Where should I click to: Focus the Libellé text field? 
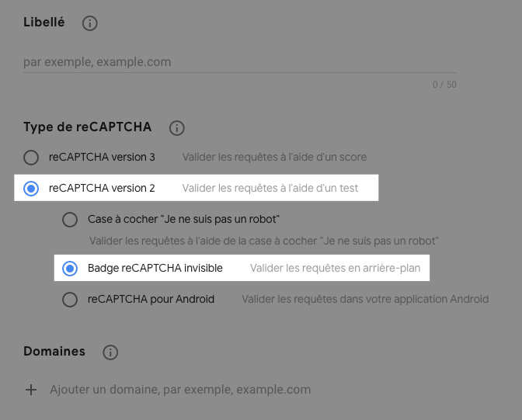tap(233, 62)
